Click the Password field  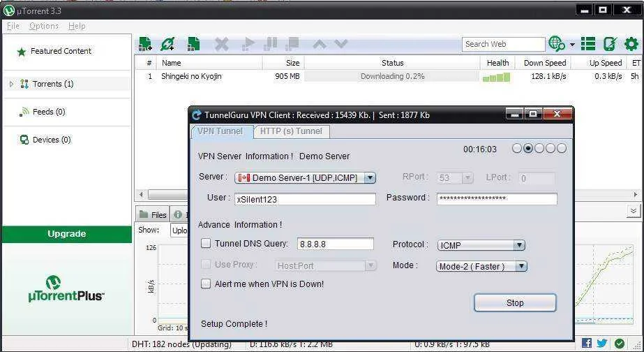[497, 198]
